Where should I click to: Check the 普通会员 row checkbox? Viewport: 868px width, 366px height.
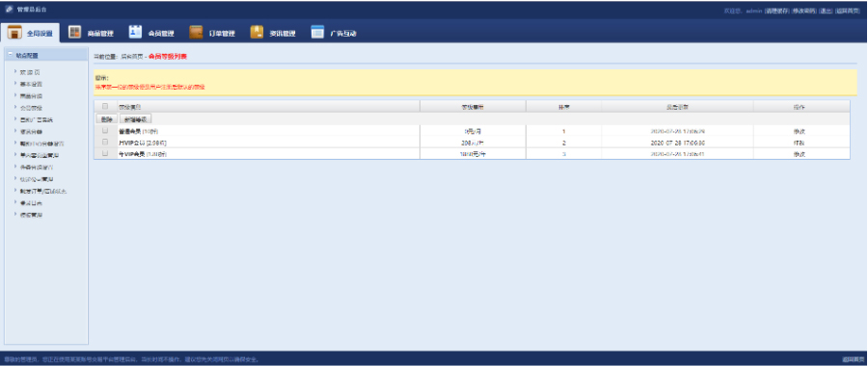pos(105,131)
